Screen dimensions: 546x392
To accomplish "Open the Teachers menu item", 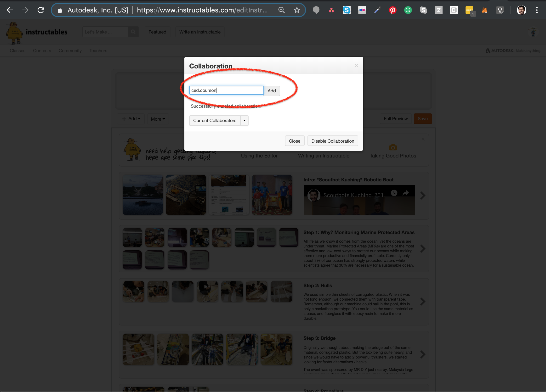I will click(98, 50).
